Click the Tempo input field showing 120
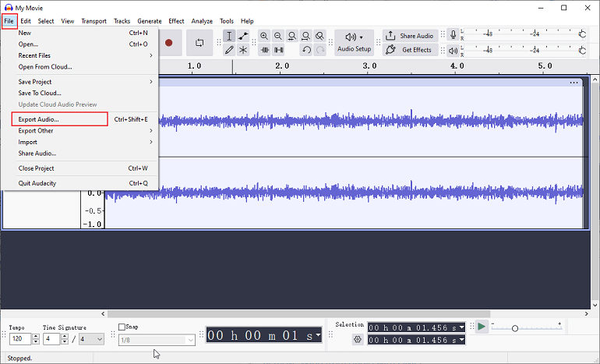 click(20, 339)
